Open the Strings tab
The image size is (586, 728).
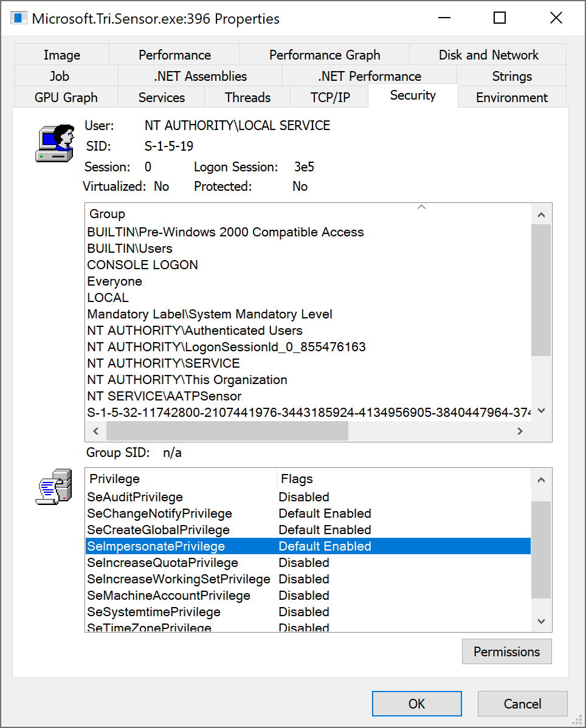[511, 76]
